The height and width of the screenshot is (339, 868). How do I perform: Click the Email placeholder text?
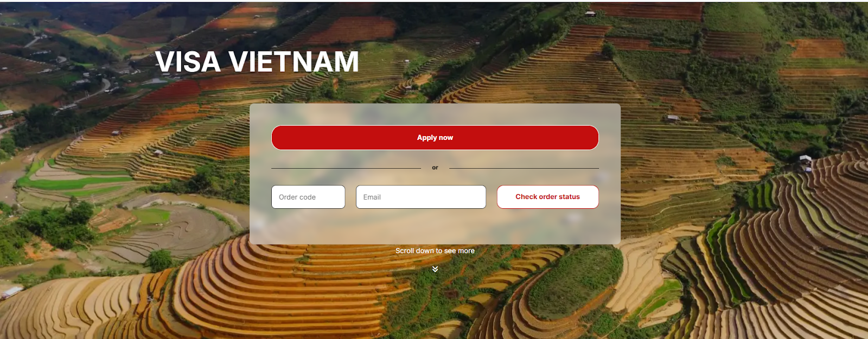click(372, 197)
